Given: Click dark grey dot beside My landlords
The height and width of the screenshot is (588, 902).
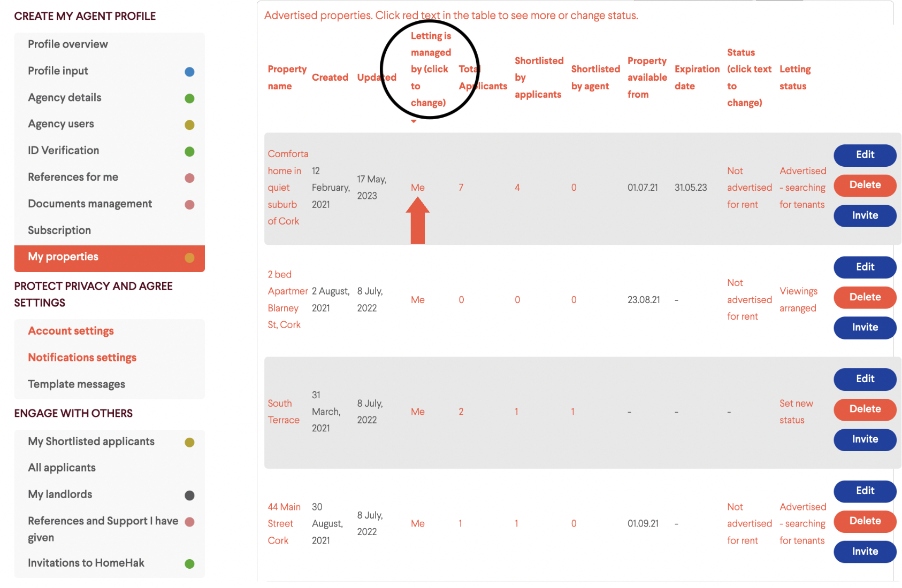Looking at the screenshot, I should [189, 496].
